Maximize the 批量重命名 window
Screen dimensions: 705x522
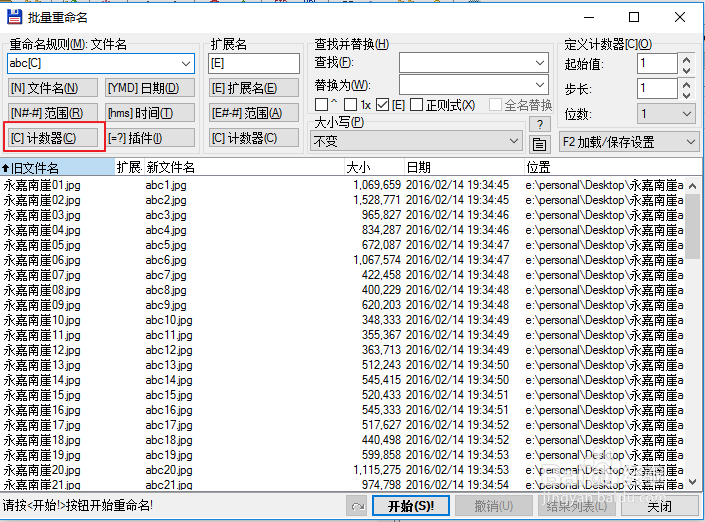pos(634,17)
